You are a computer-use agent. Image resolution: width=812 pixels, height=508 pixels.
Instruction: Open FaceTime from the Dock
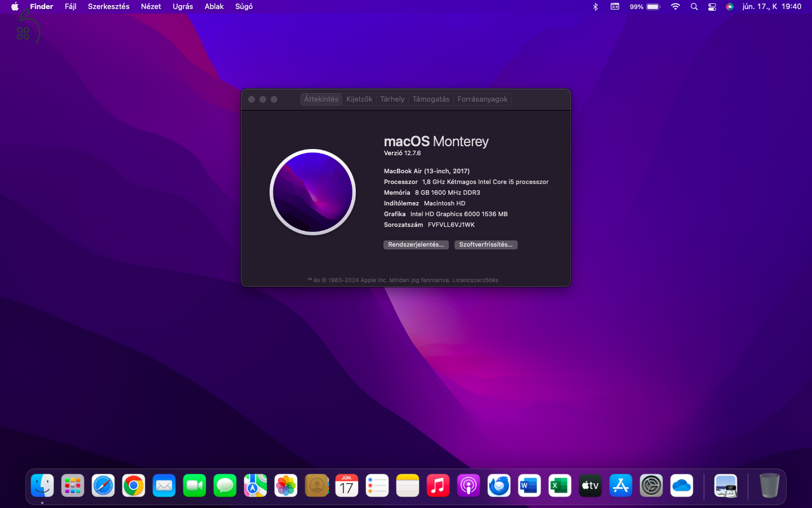pyautogui.click(x=195, y=485)
